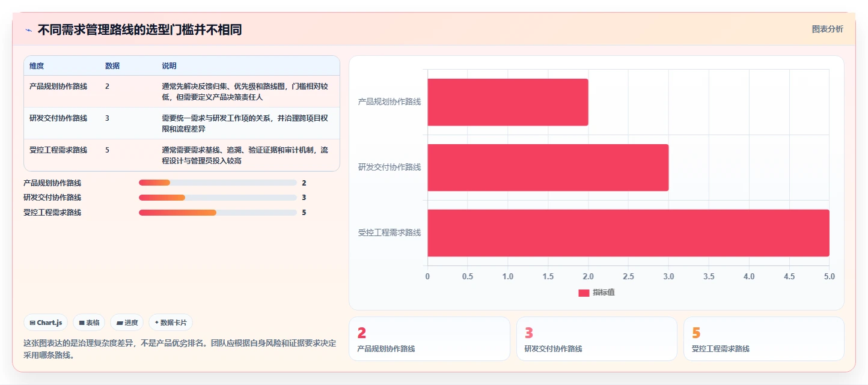Viewport: 868px width, 385px height.
Task: Click the 2.5 tick on the x-axis
Action: [x=628, y=276]
